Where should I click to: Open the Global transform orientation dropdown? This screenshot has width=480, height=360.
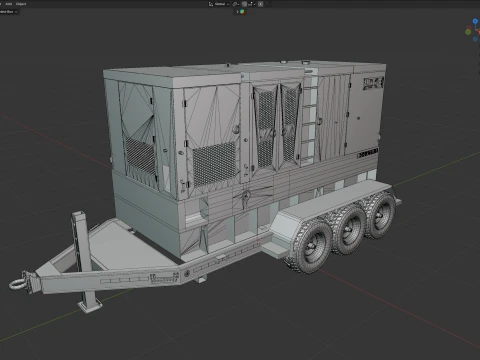pos(219,4)
